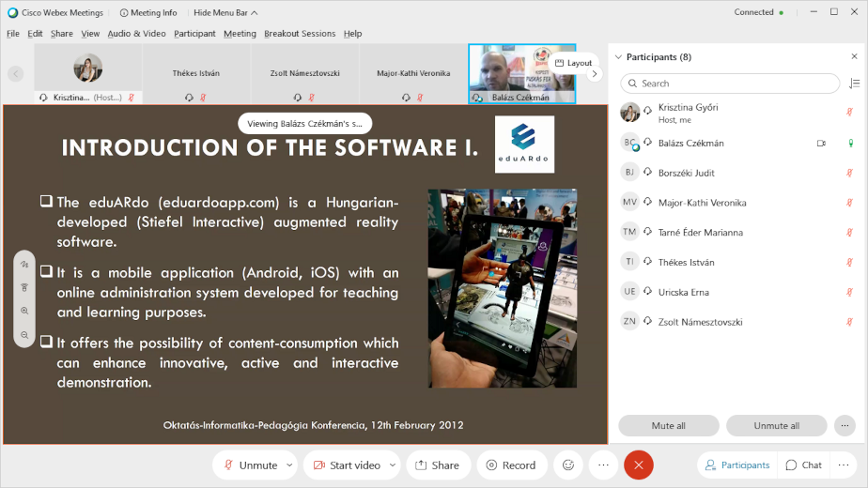Close the Participants panel

[x=854, y=56]
